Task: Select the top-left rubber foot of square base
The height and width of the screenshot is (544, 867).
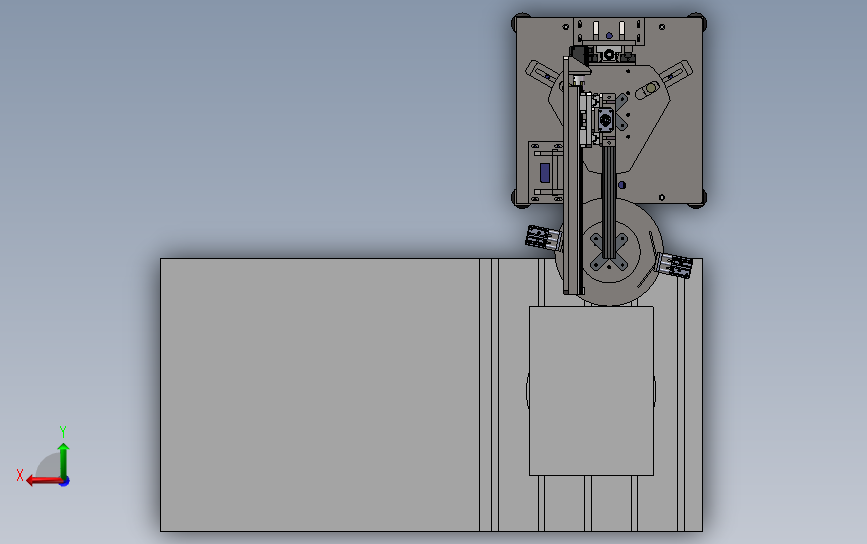Action: click(x=520, y=23)
